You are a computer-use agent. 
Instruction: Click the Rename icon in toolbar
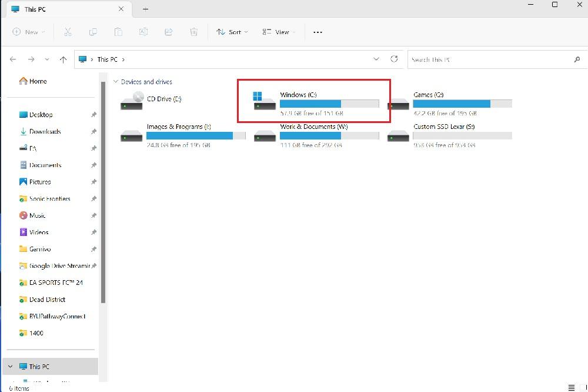click(143, 32)
